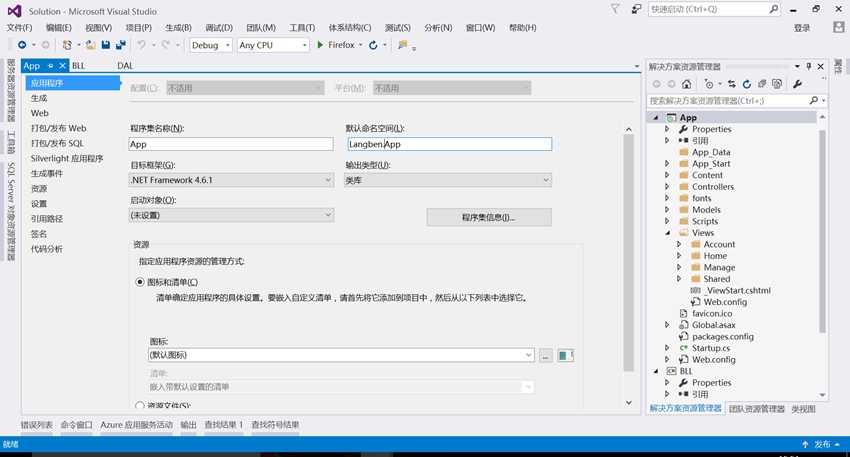This screenshot has height=457, width=850.
Task: Click the icon preview button beside 默认图标 browse
Action: (565, 355)
